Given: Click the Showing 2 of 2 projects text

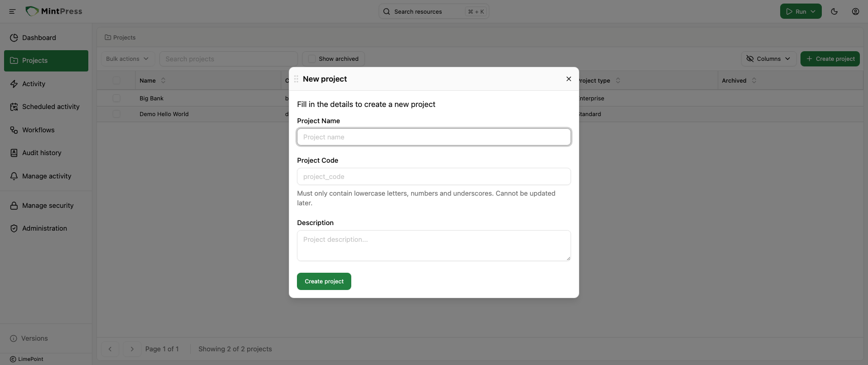Looking at the screenshot, I should coord(235,349).
